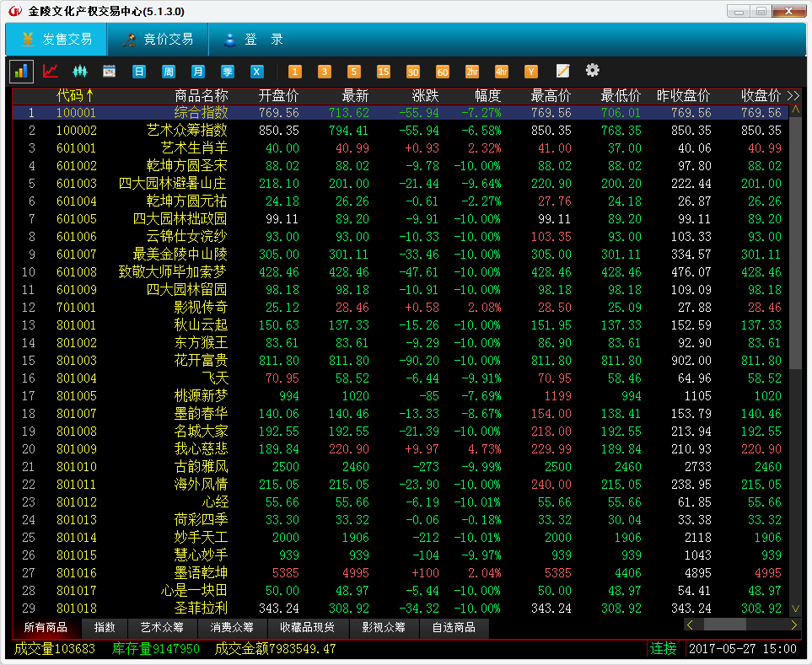Choose the 15-minute chart icon
The image size is (812, 665).
tap(383, 72)
